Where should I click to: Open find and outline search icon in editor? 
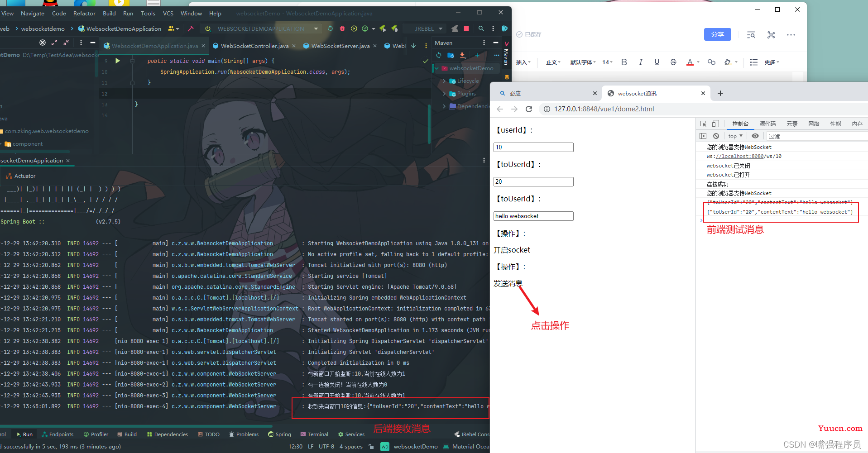pos(751,35)
